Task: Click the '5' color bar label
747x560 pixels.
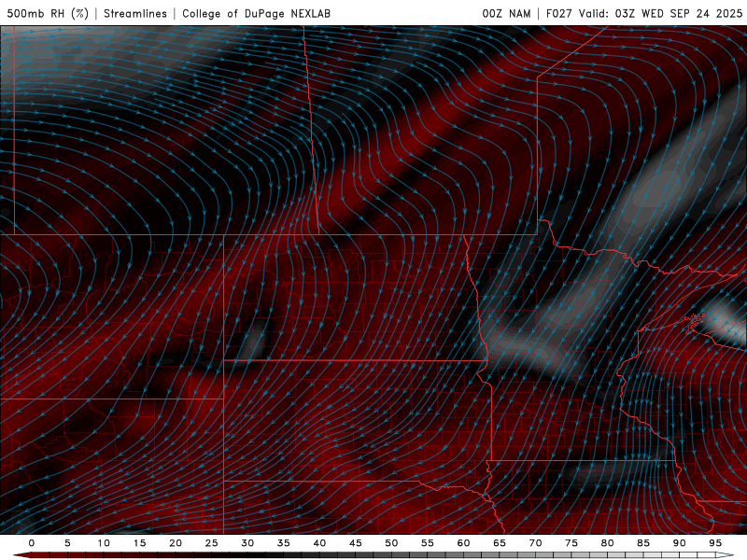Action: coord(67,543)
